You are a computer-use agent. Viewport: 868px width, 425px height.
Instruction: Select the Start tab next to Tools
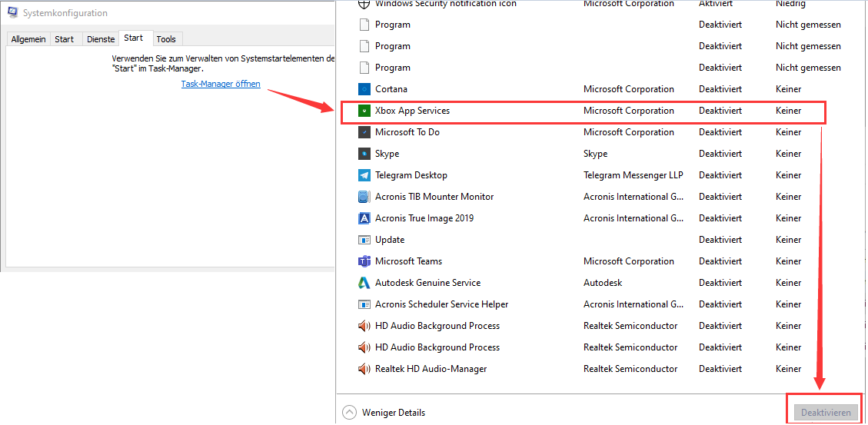point(134,38)
